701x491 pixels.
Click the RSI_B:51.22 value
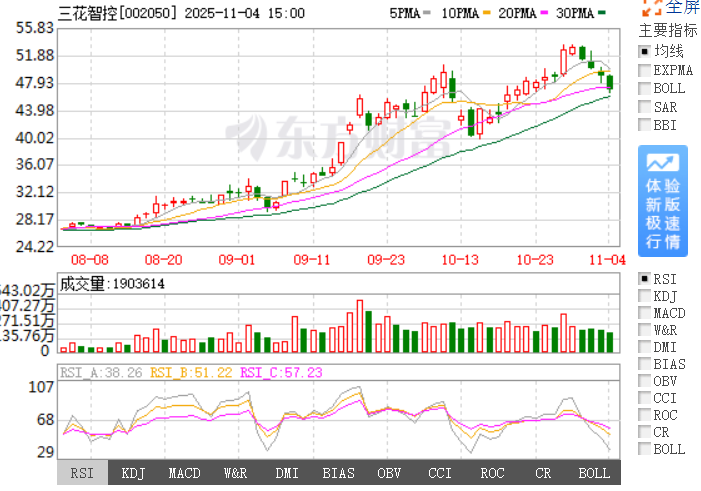coord(191,372)
